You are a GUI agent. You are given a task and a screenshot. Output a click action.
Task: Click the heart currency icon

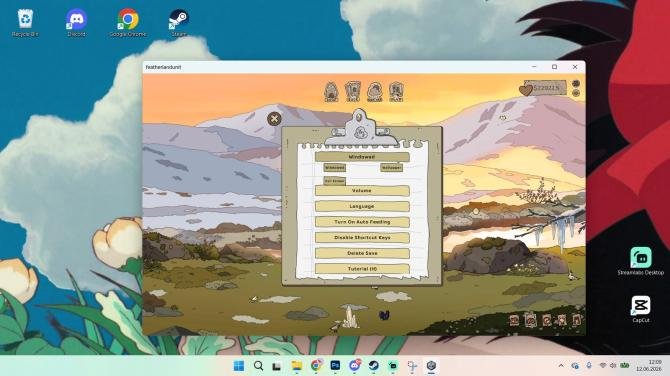[526, 90]
